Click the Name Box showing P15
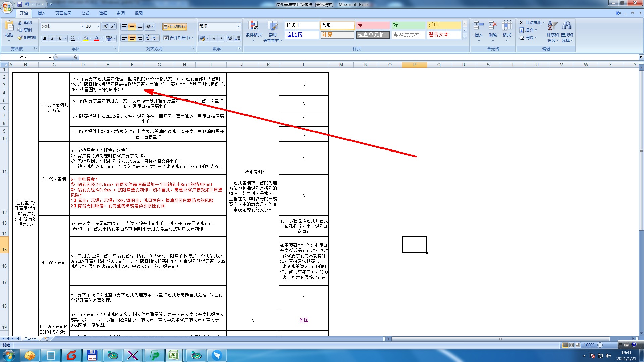The image size is (644, 362). tap(23, 58)
